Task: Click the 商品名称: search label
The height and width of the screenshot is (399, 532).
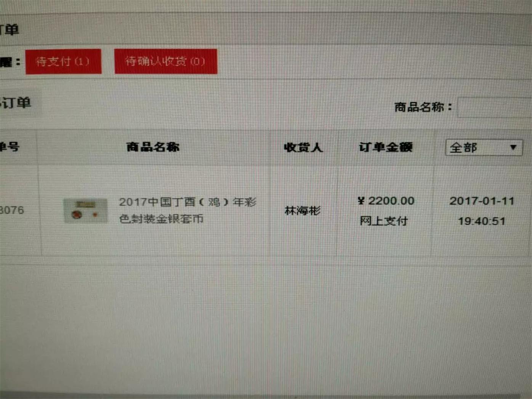Action: click(x=423, y=107)
